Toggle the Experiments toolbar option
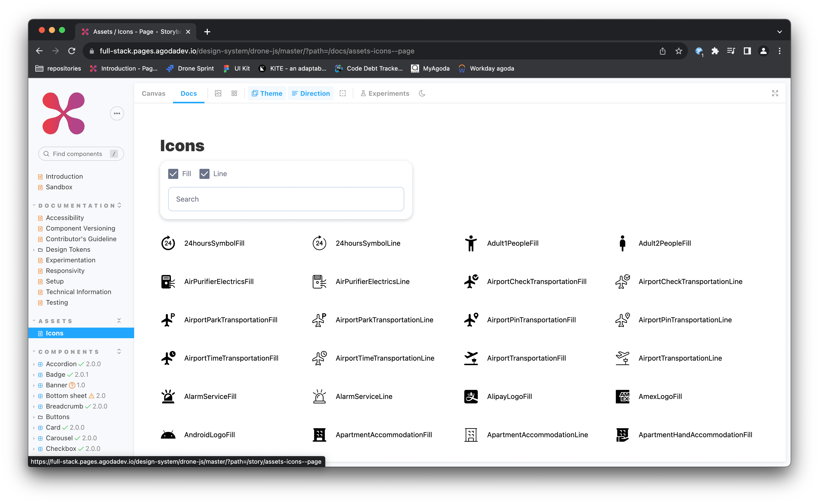The height and width of the screenshot is (504, 819). [385, 93]
